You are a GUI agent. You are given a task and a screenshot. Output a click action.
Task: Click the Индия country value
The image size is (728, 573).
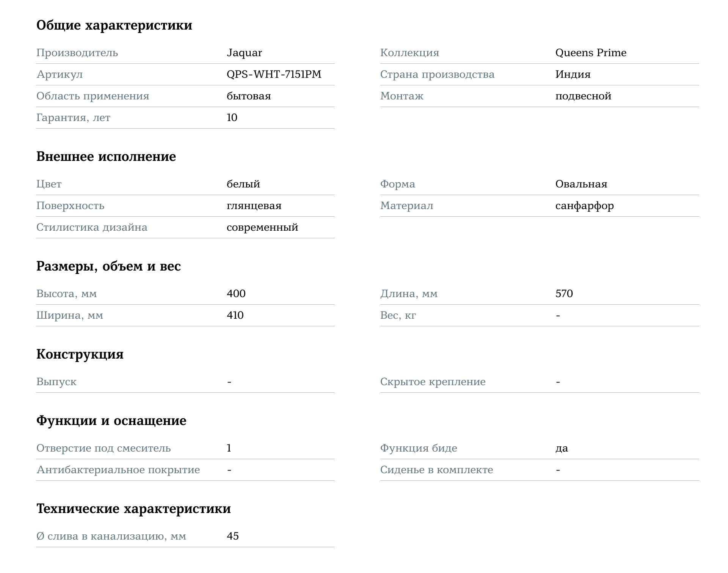click(573, 74)
